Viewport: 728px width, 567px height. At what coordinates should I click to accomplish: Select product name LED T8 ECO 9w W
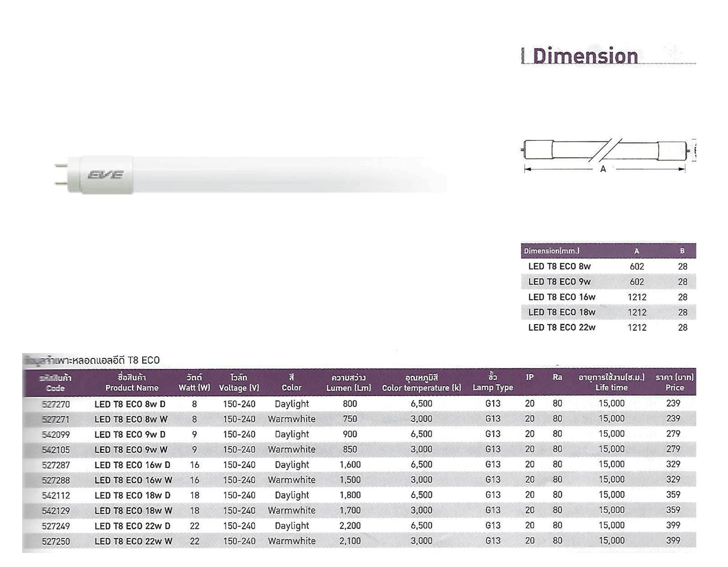point(131,450)
